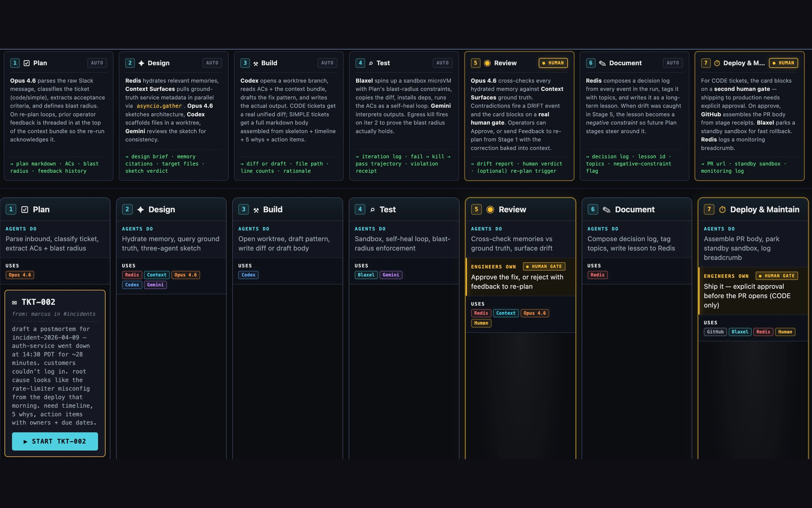
Task: Click HUMAN GATE badge in Deploy & Maintain column
Action: tap(777, 276)
